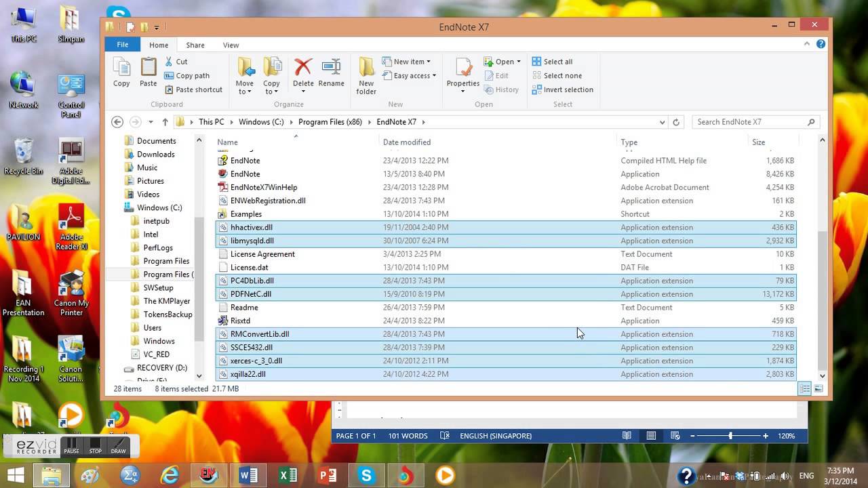Switch to the View ribbon tab
868x488 pixels.
pos(231,45)
